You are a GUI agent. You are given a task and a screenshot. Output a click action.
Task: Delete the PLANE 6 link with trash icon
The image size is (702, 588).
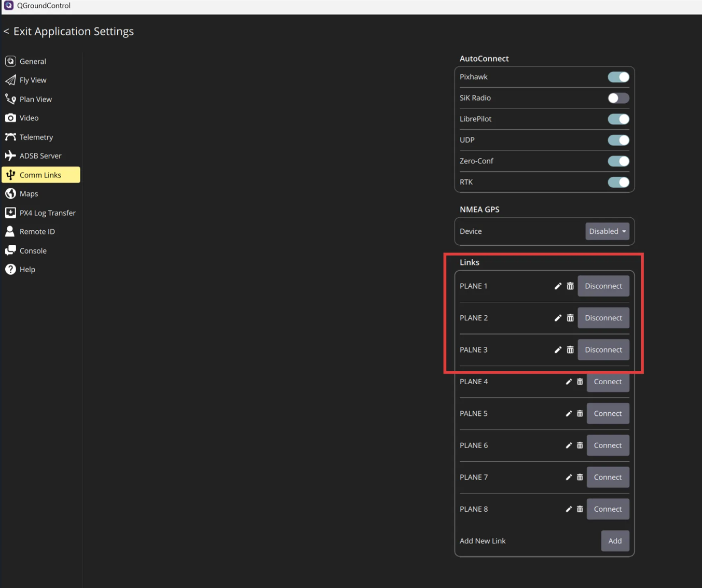pos(580,445)
